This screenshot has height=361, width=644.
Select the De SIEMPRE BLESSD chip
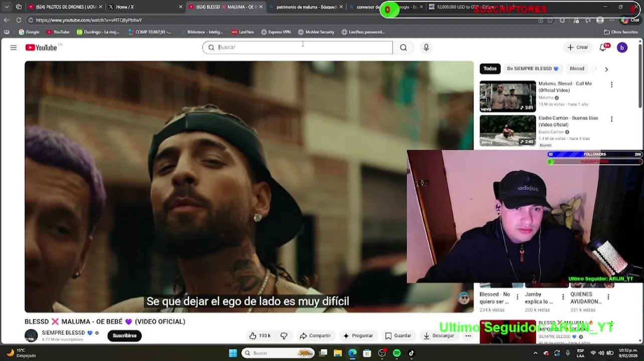coord(532,69)
